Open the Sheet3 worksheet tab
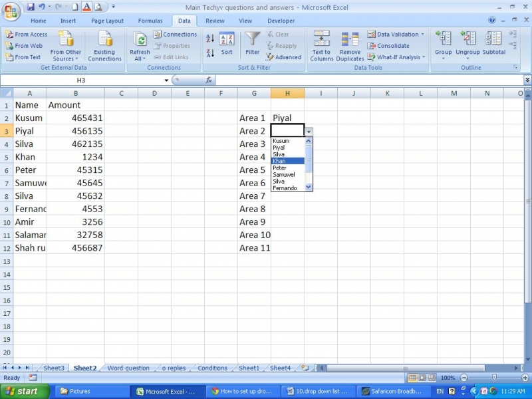The height and width of the screenshot is (399, 532). point(54,368)
